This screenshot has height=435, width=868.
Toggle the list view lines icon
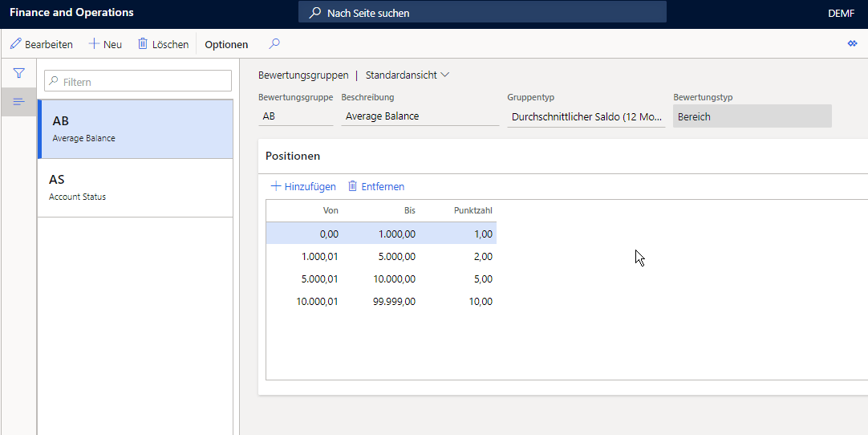coord(18,101)
